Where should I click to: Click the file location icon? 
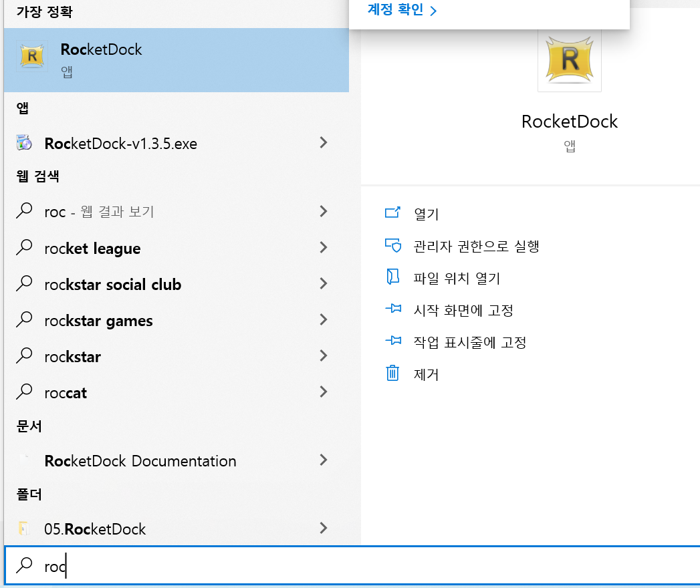pyautogui.click(x=393, y=277)
